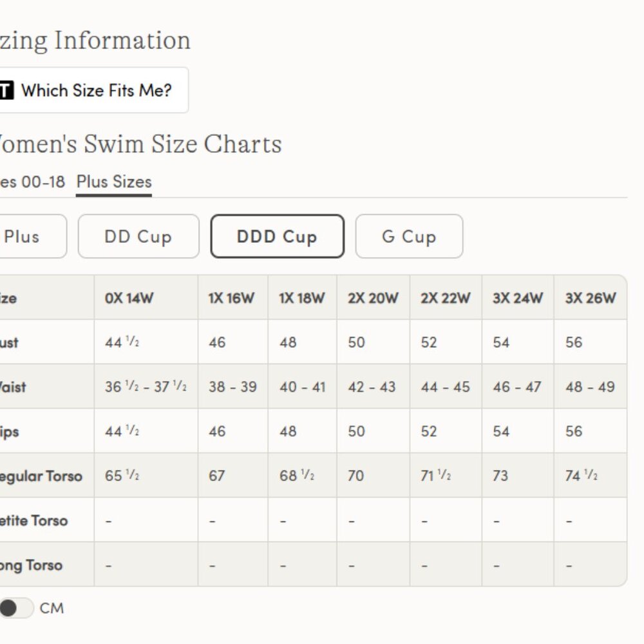Click the 1X 16W column header
Viewport: 644px width, 644px height.
pos(231,298)
